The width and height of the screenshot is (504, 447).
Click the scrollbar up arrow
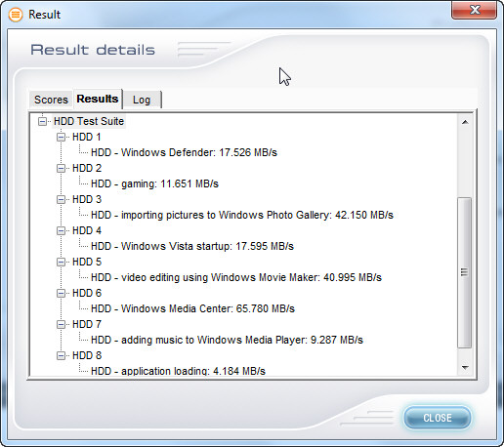pos(465,122)
